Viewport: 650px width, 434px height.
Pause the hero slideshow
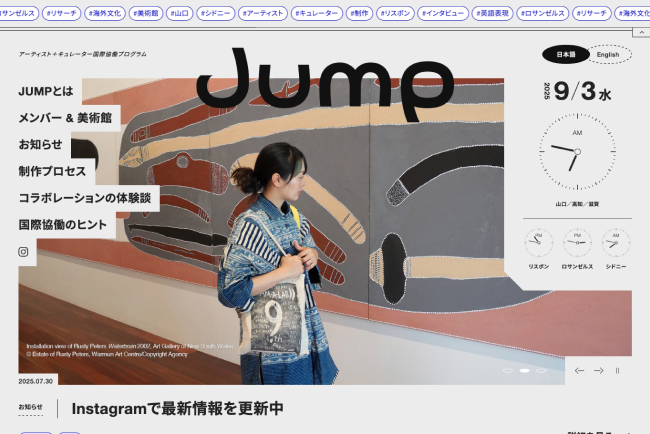tap(617, 371)
